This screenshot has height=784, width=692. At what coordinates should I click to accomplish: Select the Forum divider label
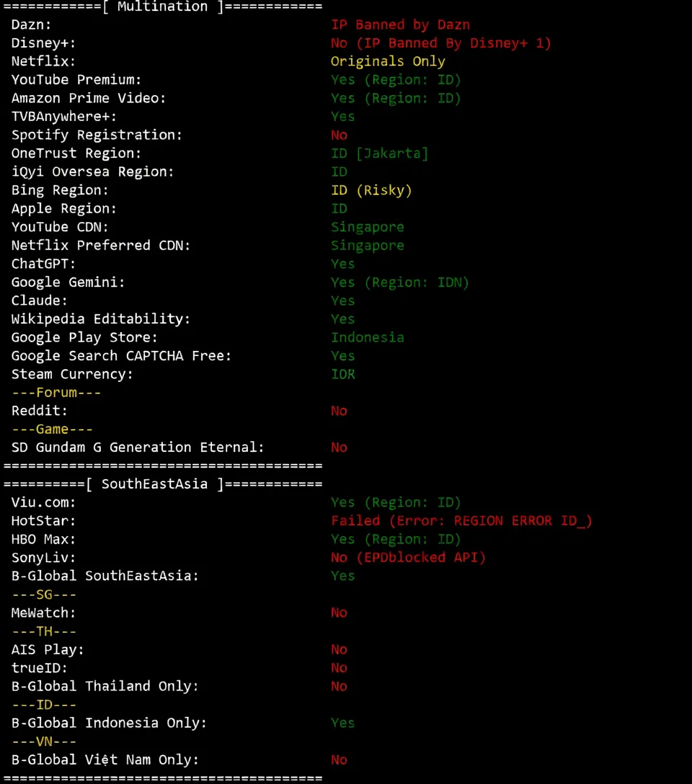click(56, 392)
